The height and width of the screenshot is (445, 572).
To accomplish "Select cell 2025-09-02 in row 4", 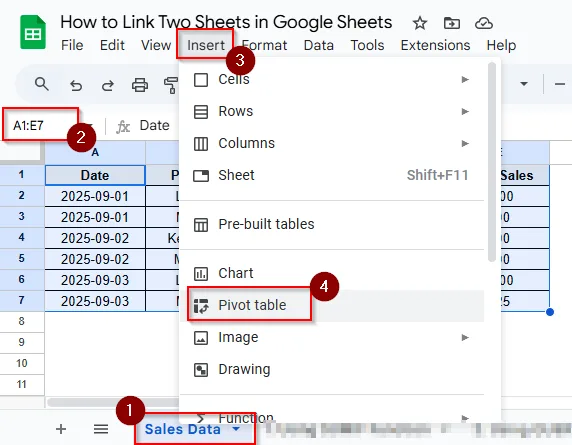I will tap(95, 239).
